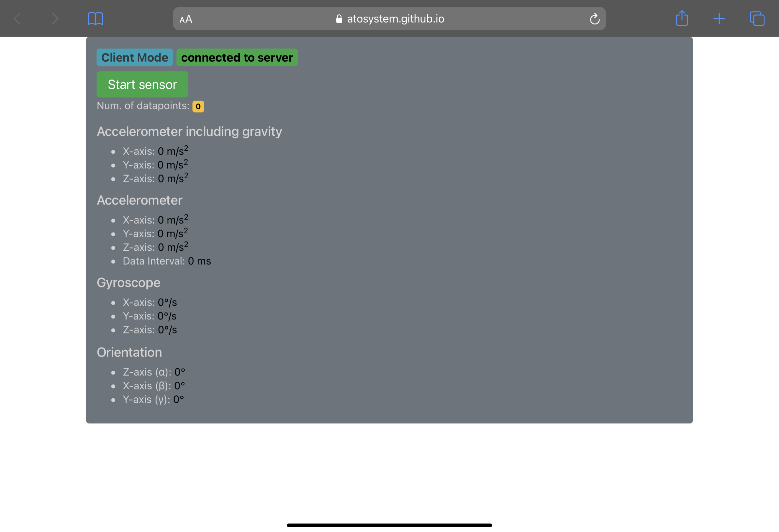Image resolution: width=779 pixels, height=532 pixels.
Task: Show the tab overview icon
Action: tap(757, 19)
